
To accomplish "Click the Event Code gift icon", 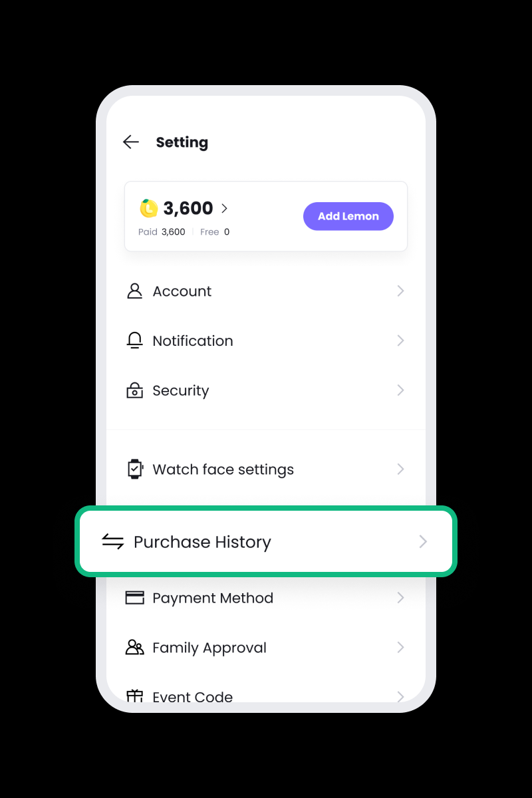I will tap(134, 696).
